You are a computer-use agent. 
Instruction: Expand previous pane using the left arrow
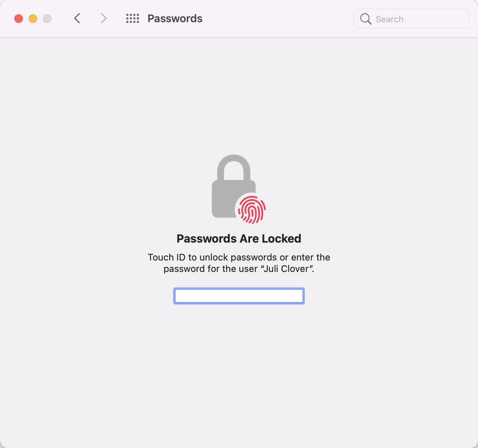tap(77, 19)
